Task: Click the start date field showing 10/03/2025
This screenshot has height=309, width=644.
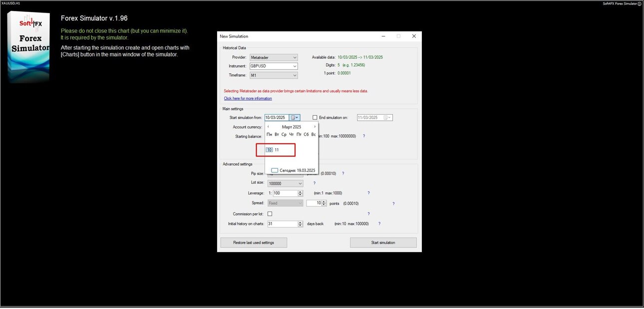Action: (x=277, y=117)
